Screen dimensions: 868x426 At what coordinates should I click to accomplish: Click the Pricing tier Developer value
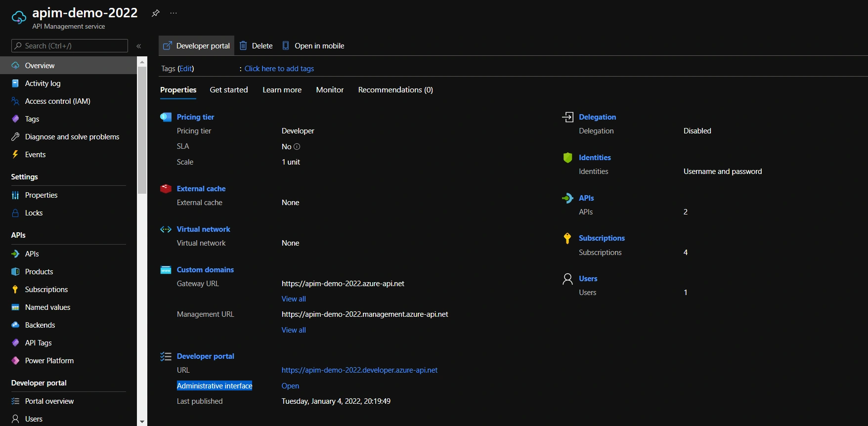[298, 131]
